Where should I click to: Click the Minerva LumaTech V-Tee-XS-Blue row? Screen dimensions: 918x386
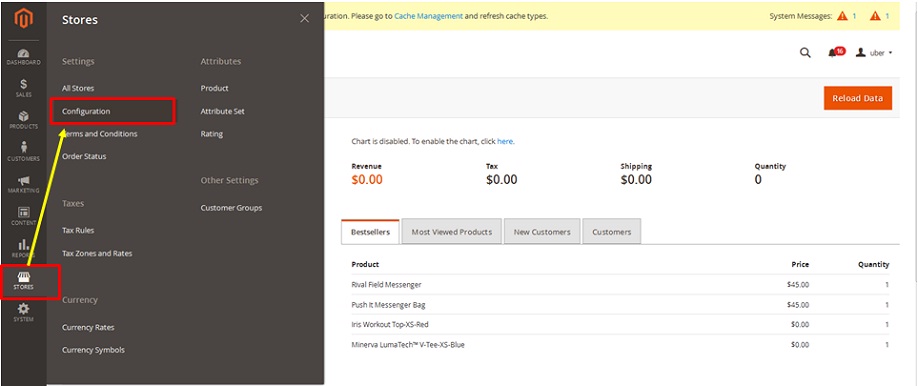pos(620,344)
